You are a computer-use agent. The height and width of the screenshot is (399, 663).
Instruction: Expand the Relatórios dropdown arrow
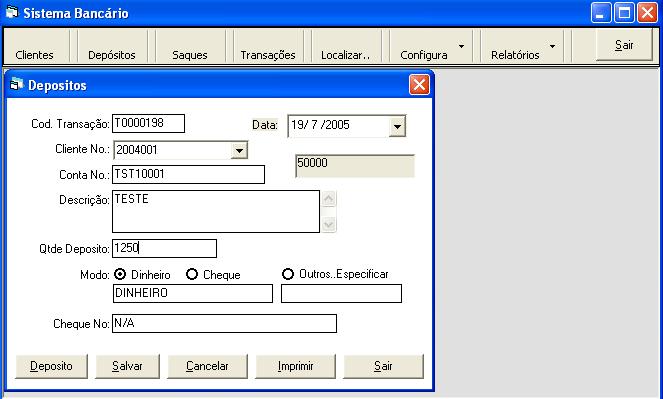pyautogui.click(x=553, y=46)
